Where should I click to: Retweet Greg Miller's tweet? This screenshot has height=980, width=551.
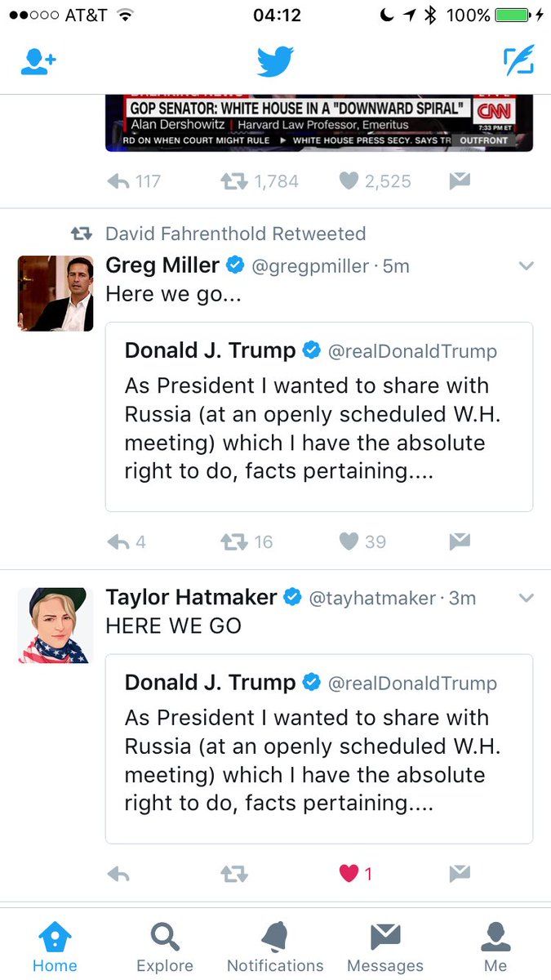(235, 541)
